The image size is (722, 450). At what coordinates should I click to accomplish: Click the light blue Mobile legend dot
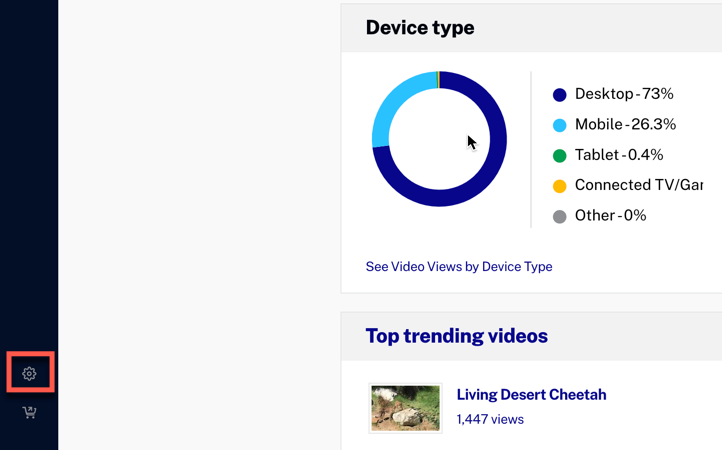click(x=559, y=125)
